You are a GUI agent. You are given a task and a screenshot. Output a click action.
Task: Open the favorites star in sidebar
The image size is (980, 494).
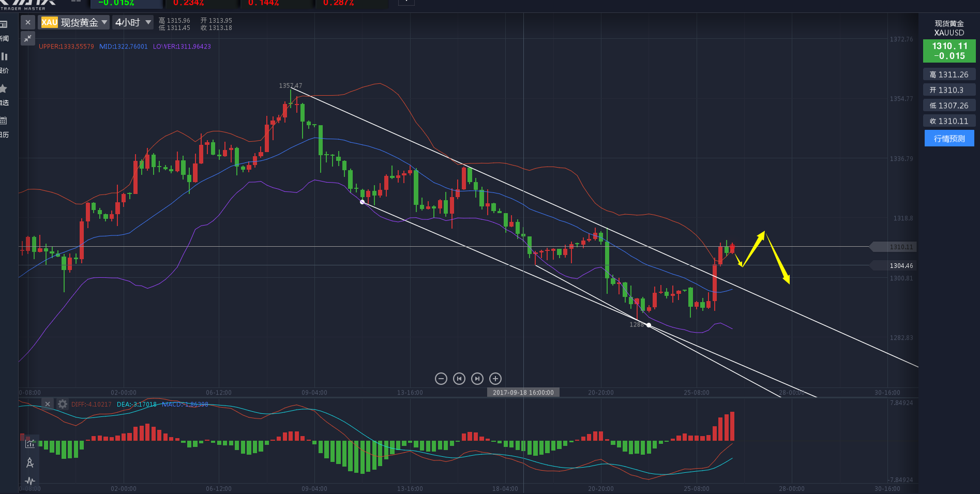4,95
